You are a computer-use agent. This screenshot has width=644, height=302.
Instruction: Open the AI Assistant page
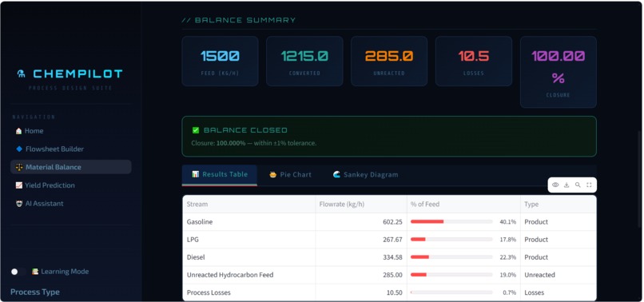70,204
